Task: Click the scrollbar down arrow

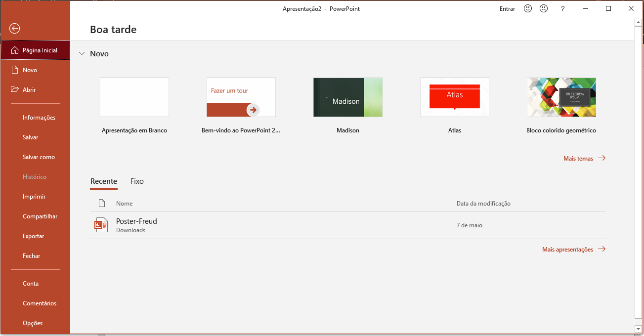Action: click(638, 329)
